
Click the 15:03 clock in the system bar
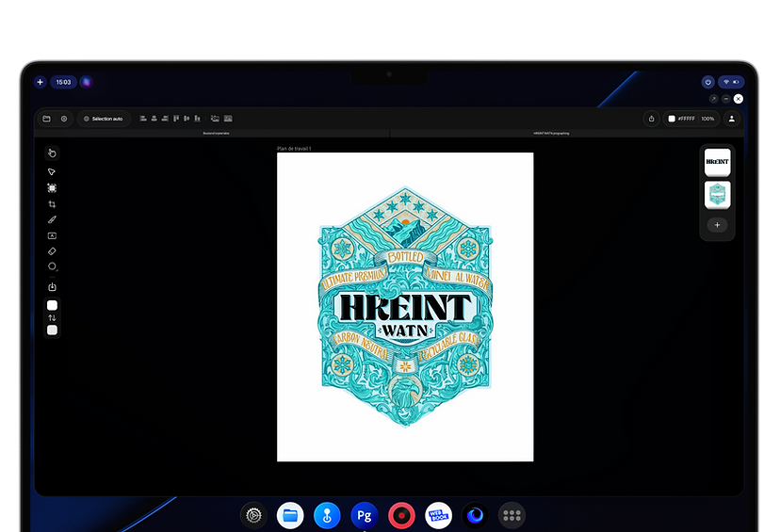point(63,82)
